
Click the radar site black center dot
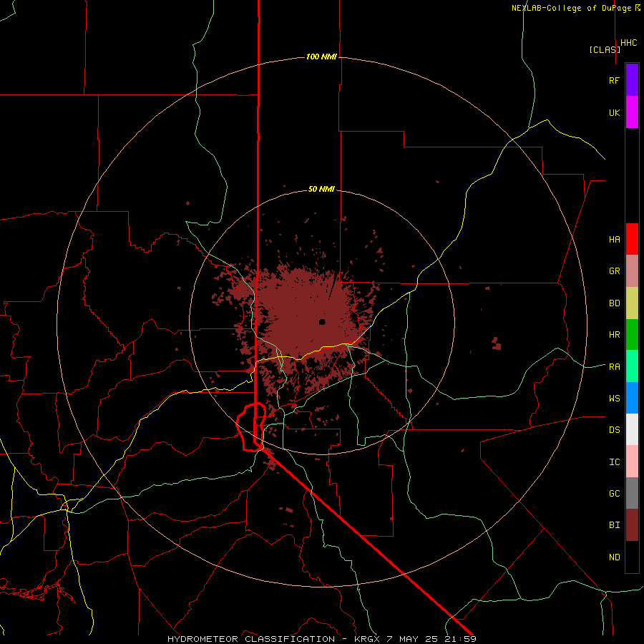[322, 321]
